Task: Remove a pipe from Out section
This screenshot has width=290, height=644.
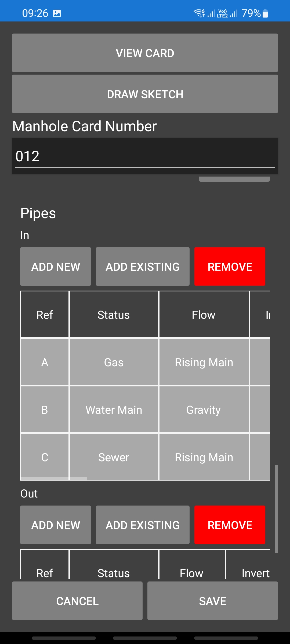Action: 230,525
